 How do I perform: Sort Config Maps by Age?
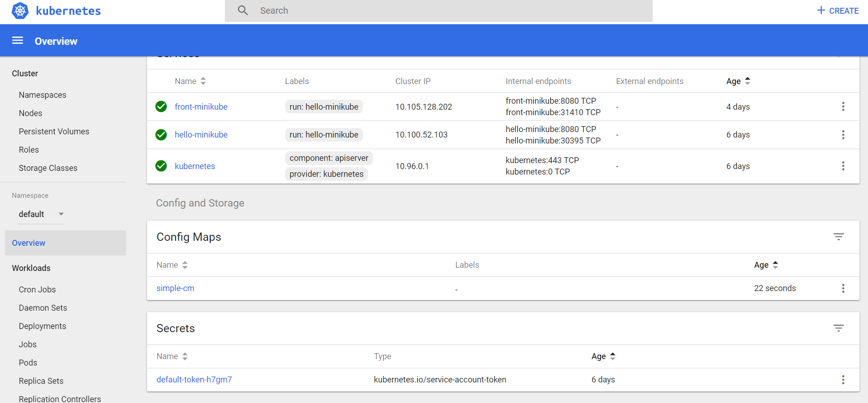pos(766,265)
